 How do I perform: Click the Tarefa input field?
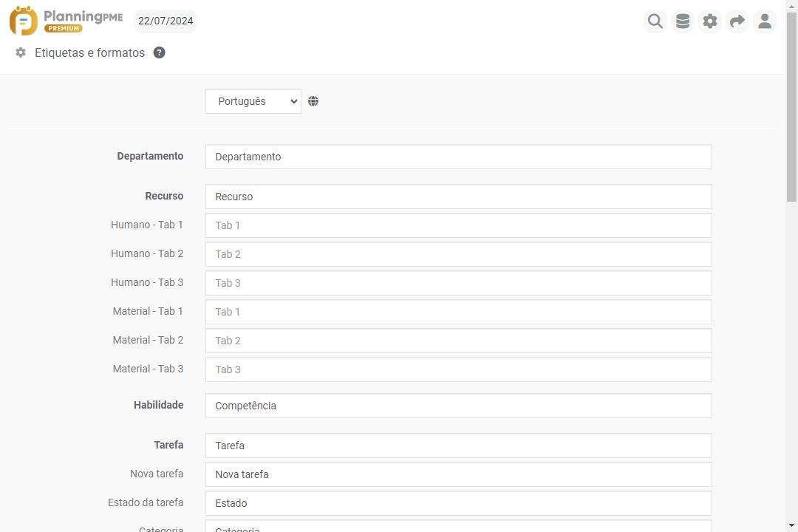pyautogui.click(x=459, y=446)
